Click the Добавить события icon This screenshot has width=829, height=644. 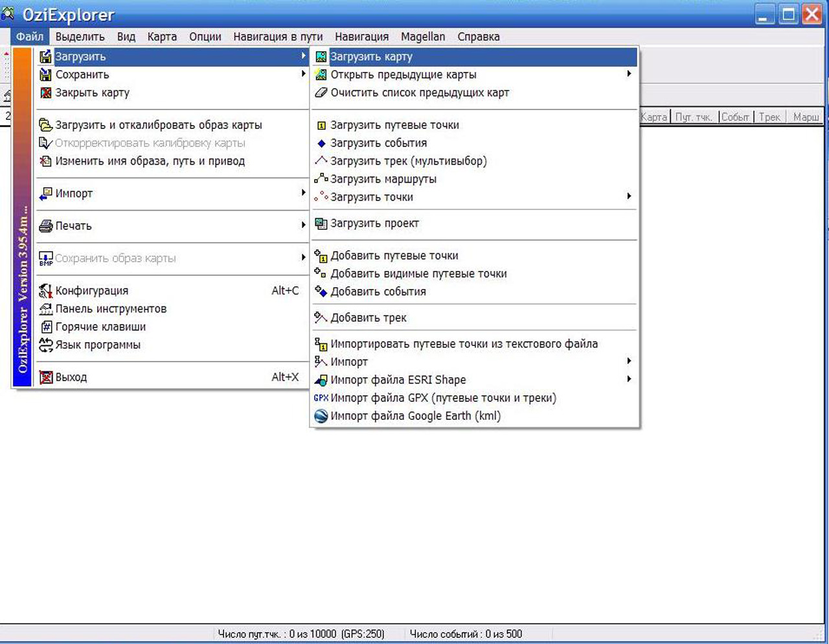pyautogui.click(x=321, y=292)
